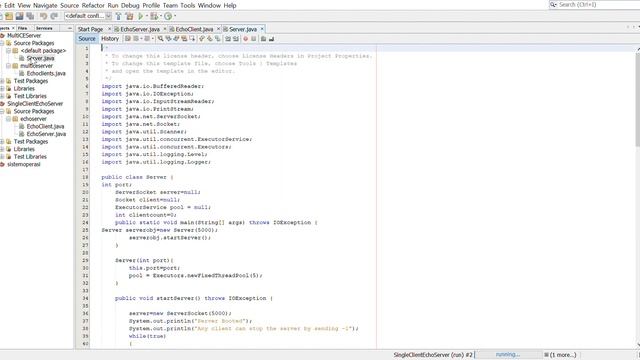Click the Undo toolbar icon
The image size is (640, 360).
point(43,16)
